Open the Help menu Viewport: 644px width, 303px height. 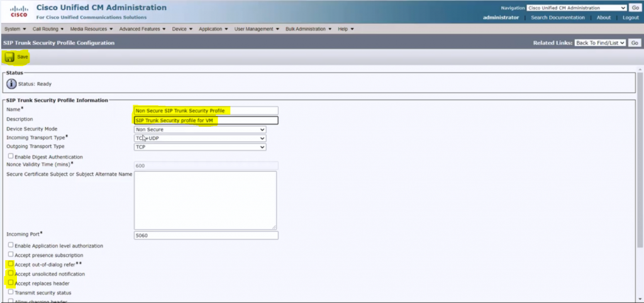coord(346,29)
